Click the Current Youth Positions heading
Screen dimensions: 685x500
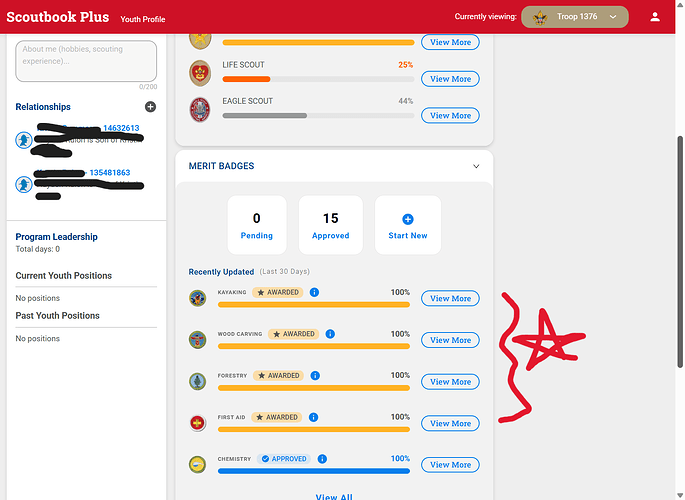tap(64, 276)
